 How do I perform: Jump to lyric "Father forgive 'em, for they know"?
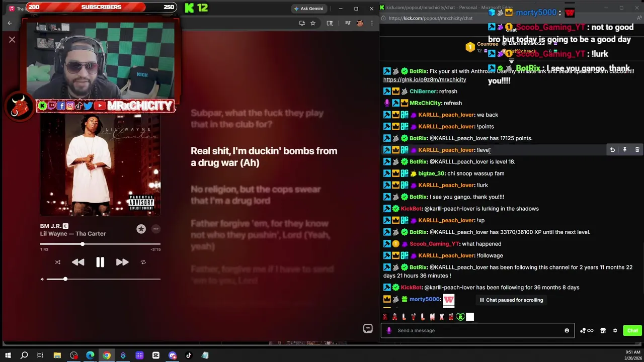(x=260, y=235)
